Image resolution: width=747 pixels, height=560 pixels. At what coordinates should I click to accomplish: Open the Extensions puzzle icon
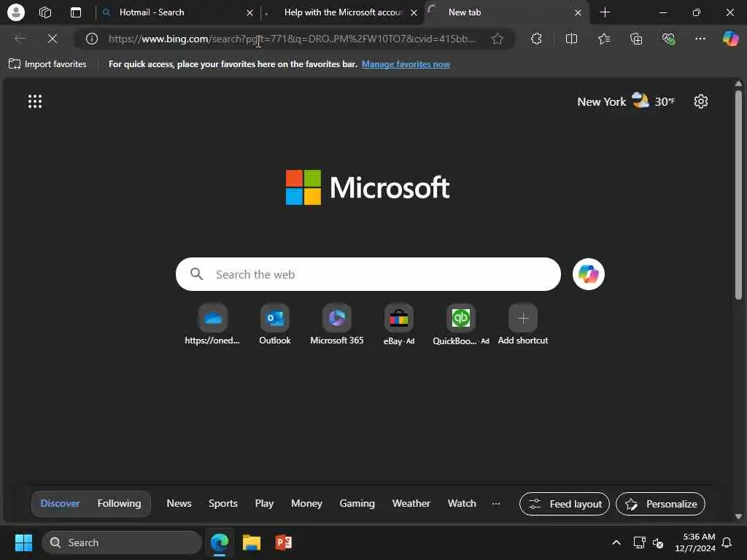point(536,39)
